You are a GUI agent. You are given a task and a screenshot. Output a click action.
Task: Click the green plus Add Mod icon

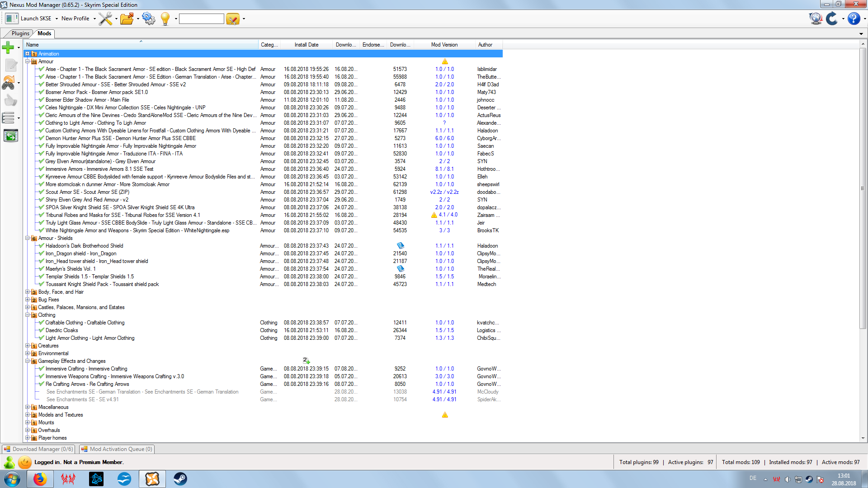pos(8,47)
